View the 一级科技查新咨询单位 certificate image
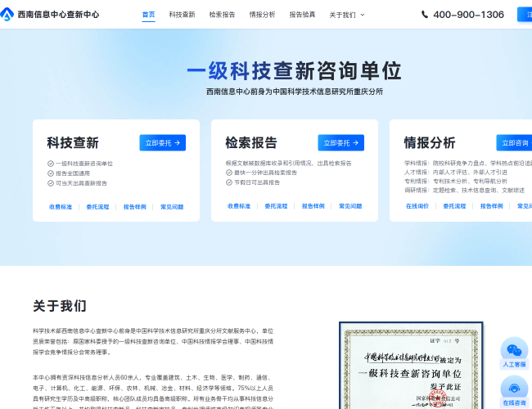 click(411, 366)
